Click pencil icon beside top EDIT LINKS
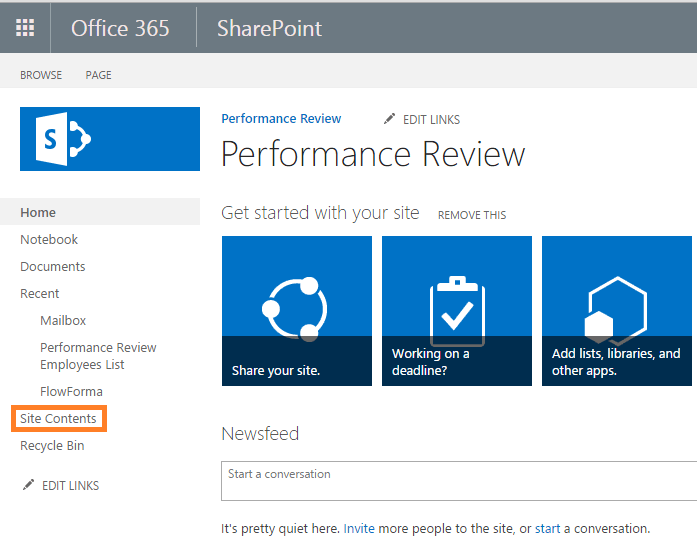Screen dimensions: 697x555 pos(389,119)
